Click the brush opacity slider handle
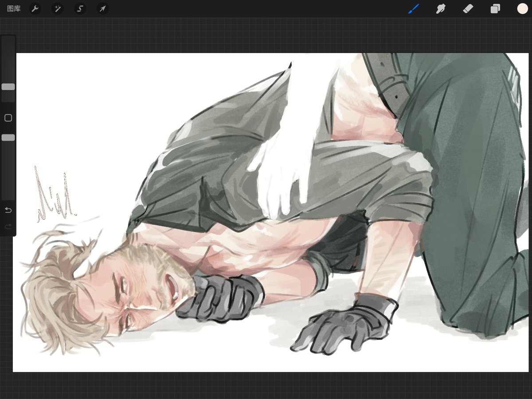532x399 pixels. pyautogui.click(x=8, y=138)
